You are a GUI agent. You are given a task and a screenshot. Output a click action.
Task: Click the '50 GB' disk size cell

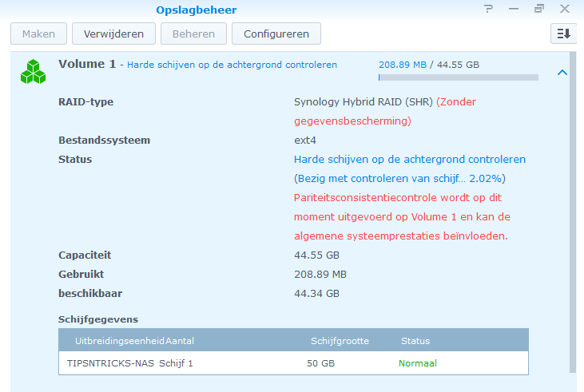pos(320,363)
